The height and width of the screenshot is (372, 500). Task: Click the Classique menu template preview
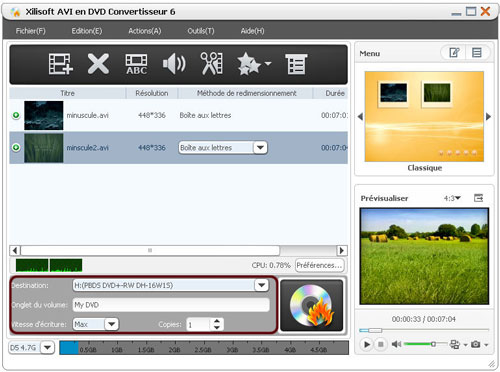pyautogui.click(x=424, y=117)
